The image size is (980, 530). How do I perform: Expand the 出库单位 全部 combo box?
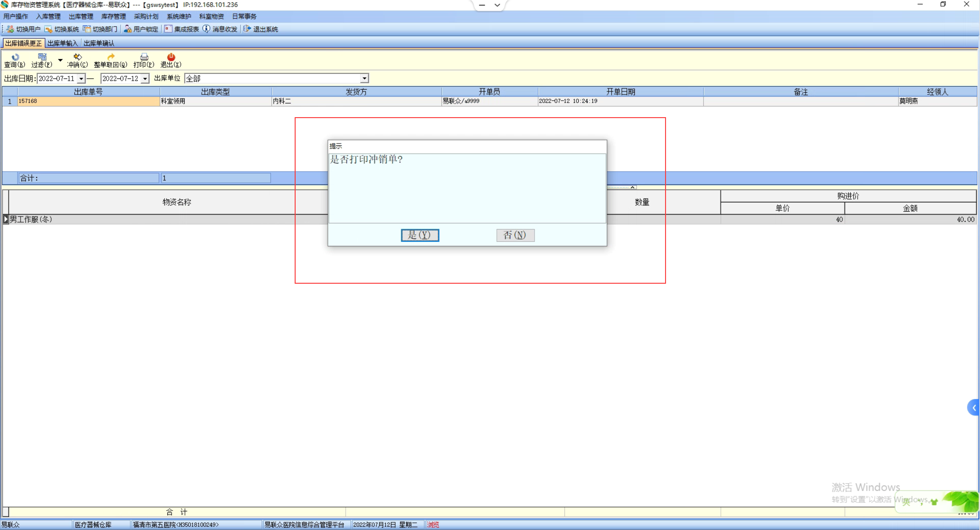click(x=364, y=79)
